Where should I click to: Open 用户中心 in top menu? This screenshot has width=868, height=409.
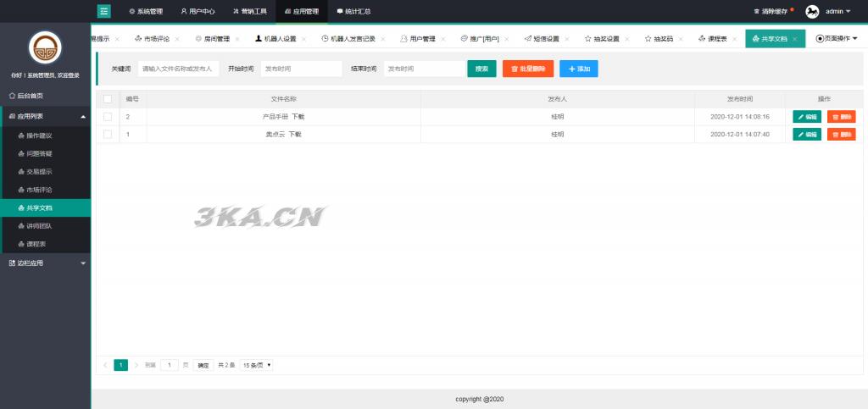(x=198, y=12)
